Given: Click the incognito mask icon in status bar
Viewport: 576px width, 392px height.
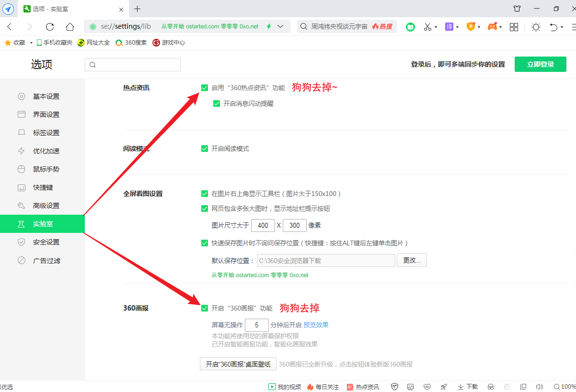Looking at the screenshot, I should coord(491,387).
